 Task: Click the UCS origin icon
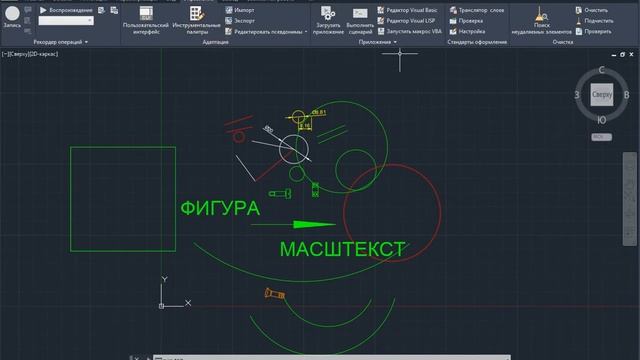162,306
